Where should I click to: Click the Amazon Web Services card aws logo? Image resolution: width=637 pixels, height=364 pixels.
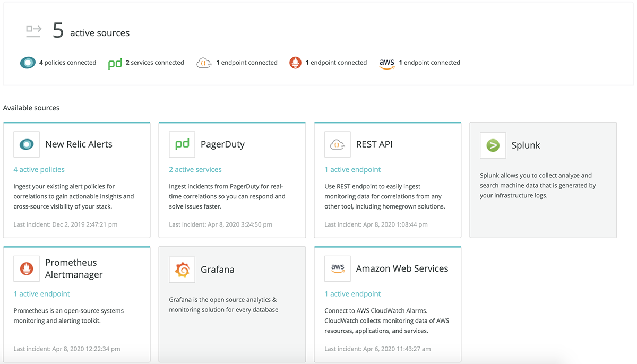[338, 268]
